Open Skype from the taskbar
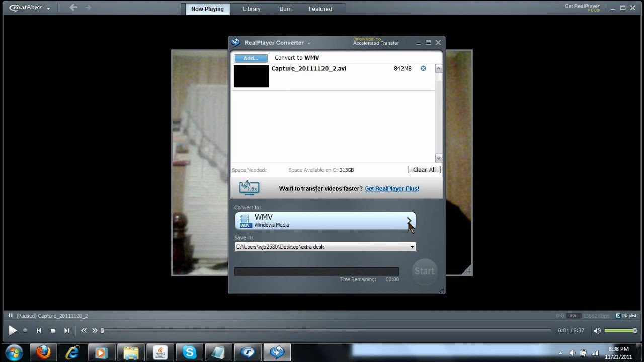This screenshot has width=644, height=362. pyautogui.click(x=190, y=352)
